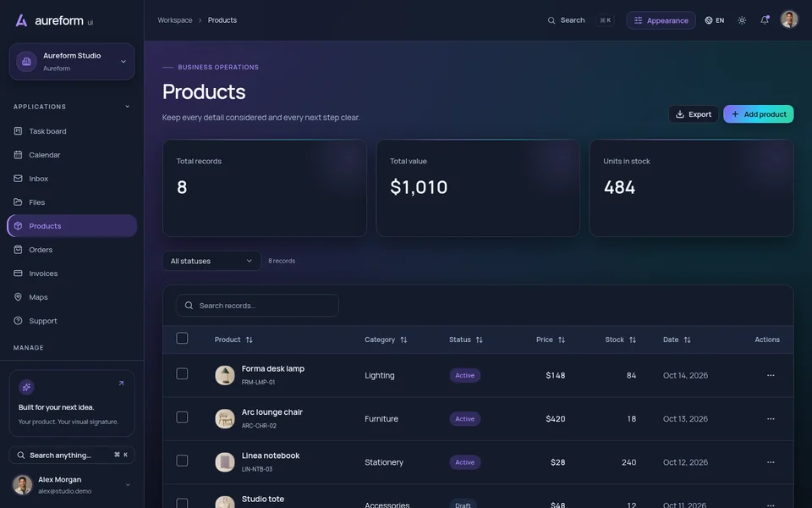Open the profile avatar in header

(789, 19)
